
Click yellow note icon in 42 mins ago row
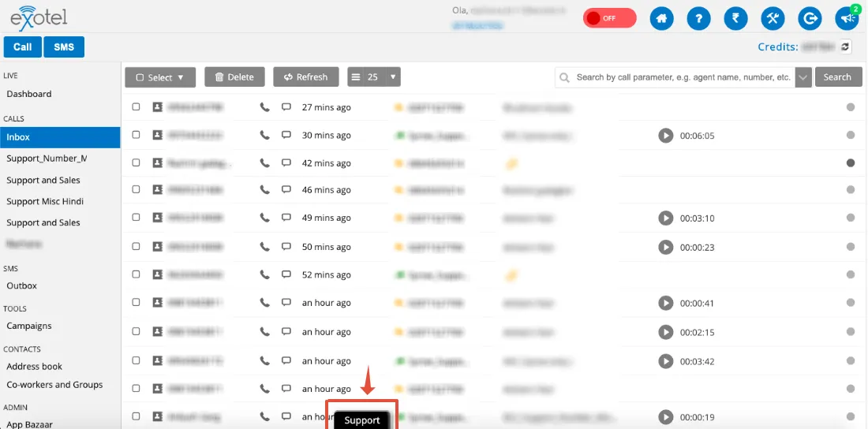coord(511,163)
